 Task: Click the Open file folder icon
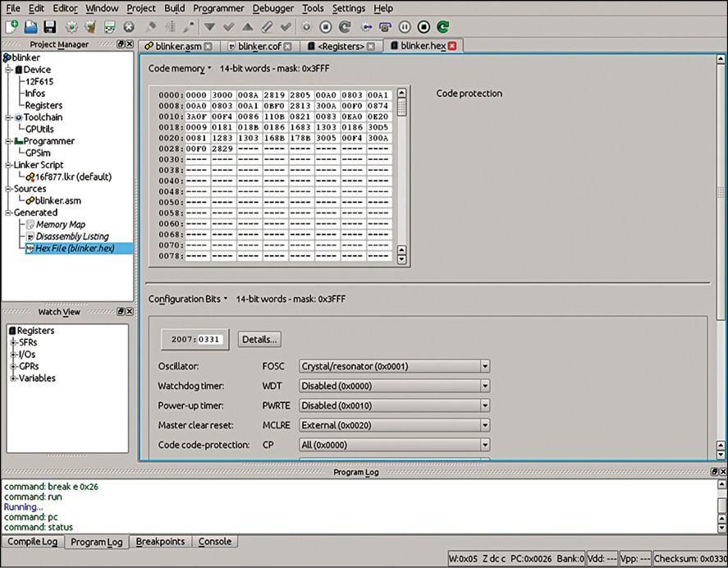coord(30,27)
